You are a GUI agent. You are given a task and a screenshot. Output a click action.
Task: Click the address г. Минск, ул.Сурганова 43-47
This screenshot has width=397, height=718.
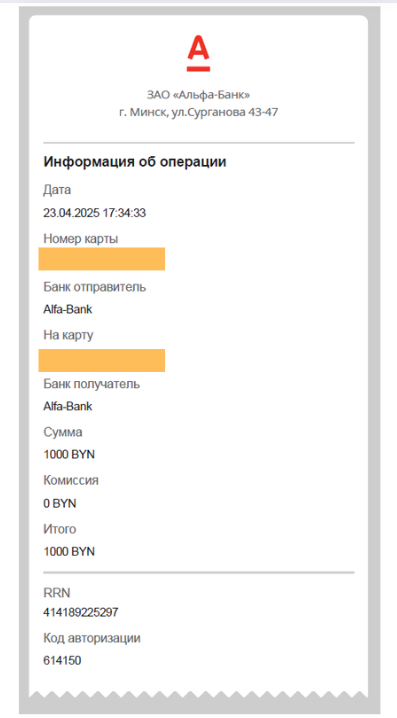click(198, 112)
